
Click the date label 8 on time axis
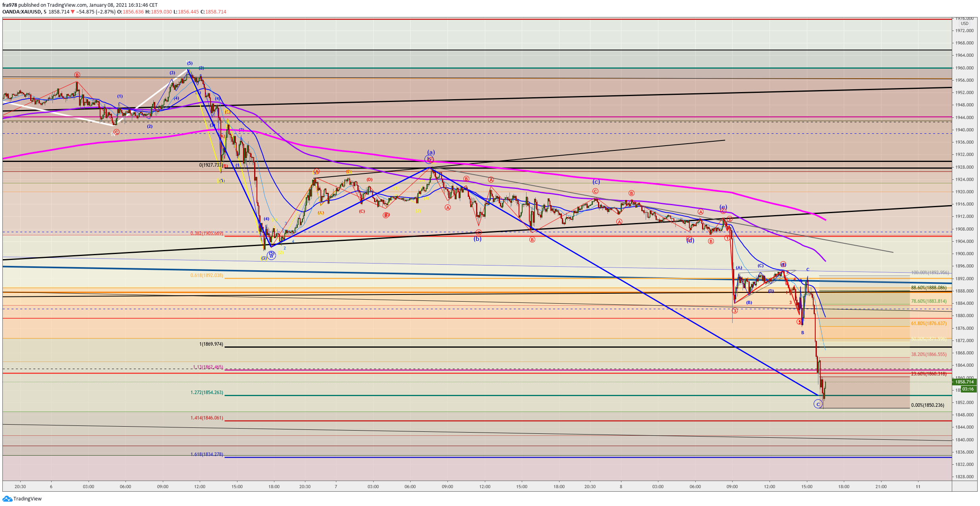pos(621,487)
